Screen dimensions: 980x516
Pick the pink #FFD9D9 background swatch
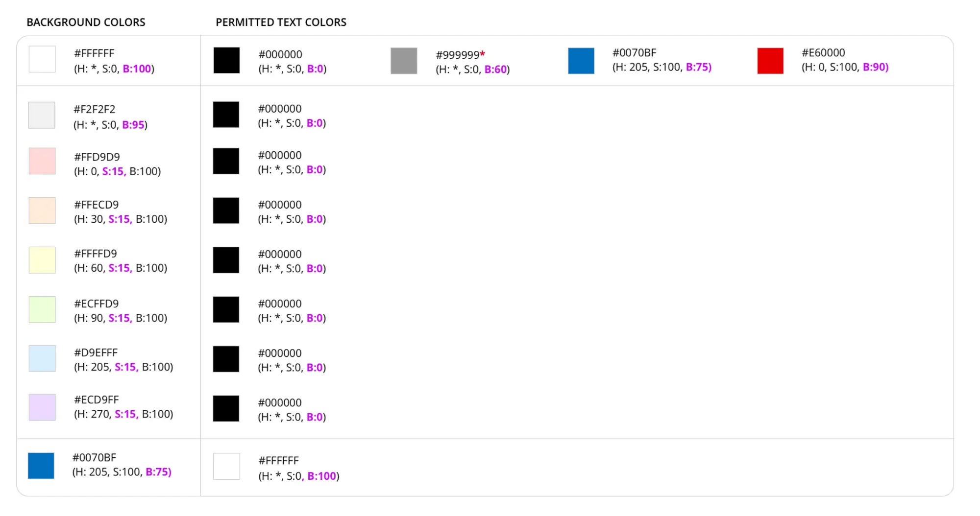[x=42, y=161]
